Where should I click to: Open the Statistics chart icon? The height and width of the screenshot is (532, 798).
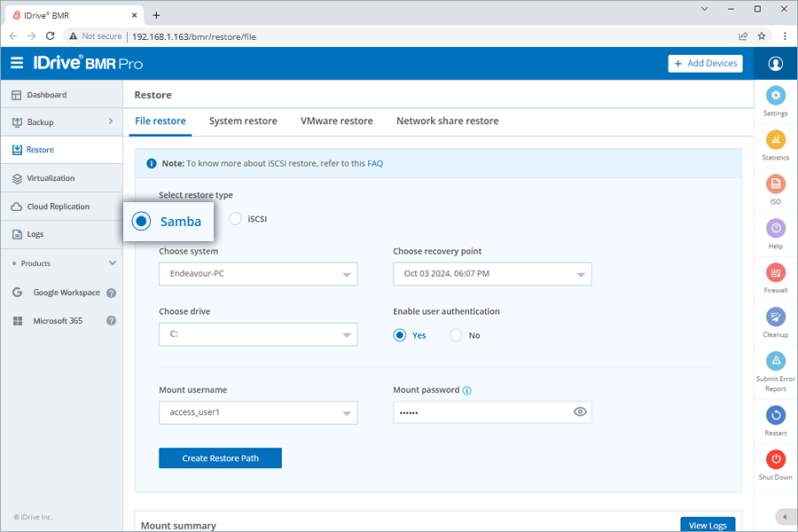click(x=775, y=140)
